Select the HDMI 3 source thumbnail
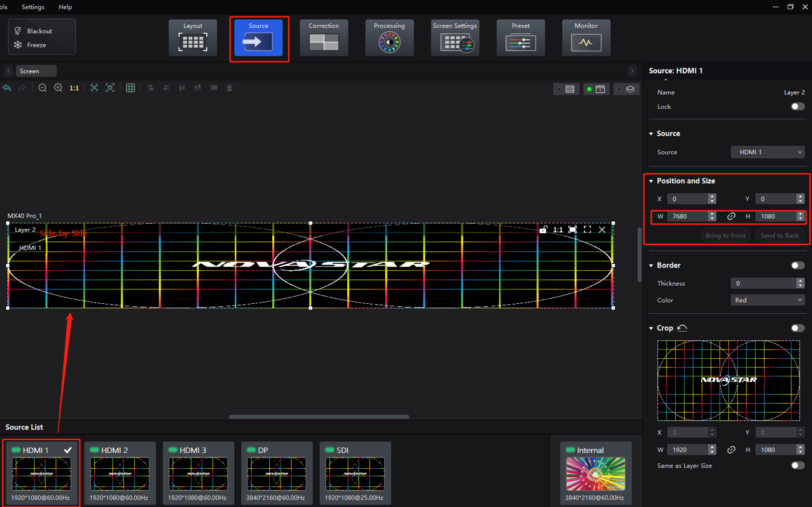 click(x=198, y=473)
